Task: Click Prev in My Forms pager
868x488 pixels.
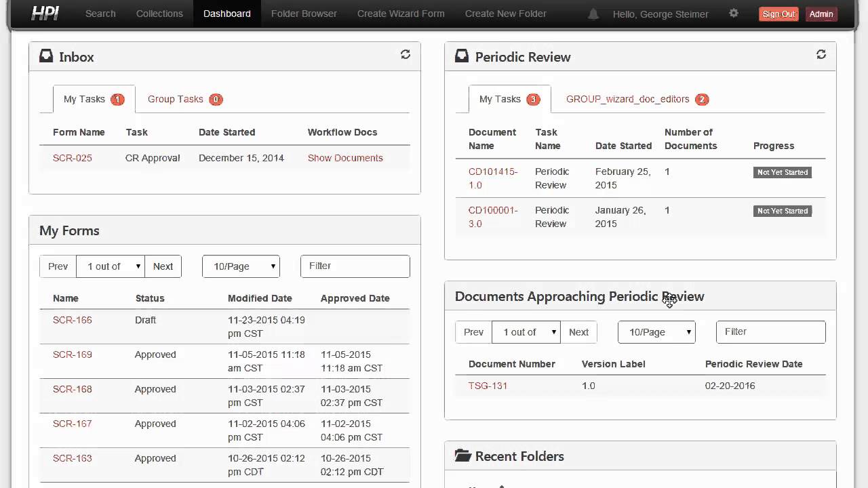Action: click(x=58, y=266)
